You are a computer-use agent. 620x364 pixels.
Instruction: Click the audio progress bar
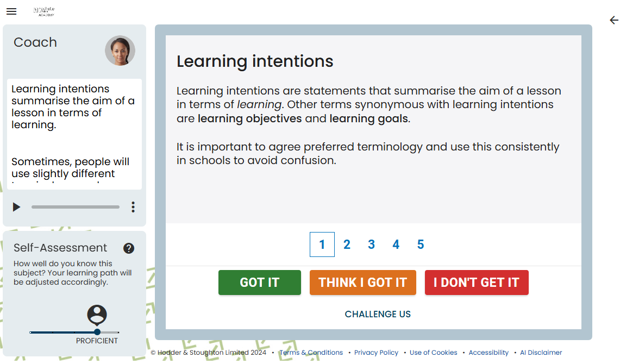(x=76, y=207)
